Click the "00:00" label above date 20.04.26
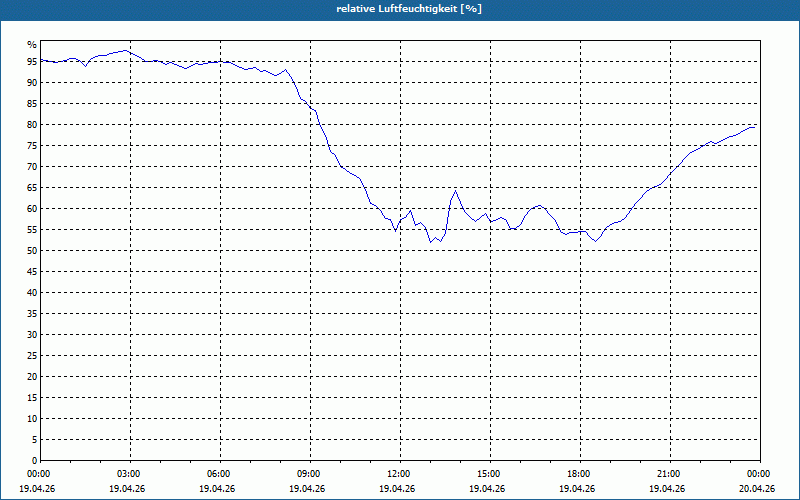 (760, 474)
